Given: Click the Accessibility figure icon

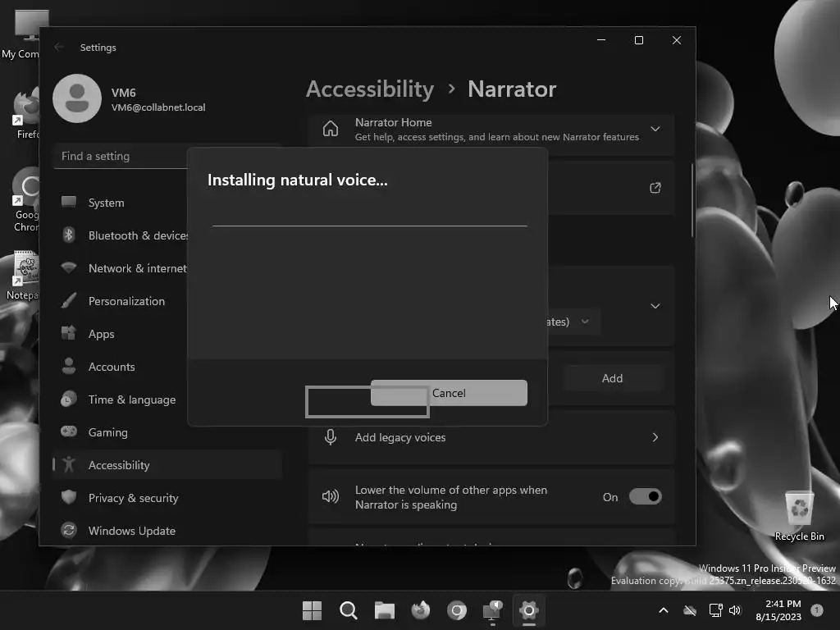Looking at the screenshot, I should coord(69,464).
